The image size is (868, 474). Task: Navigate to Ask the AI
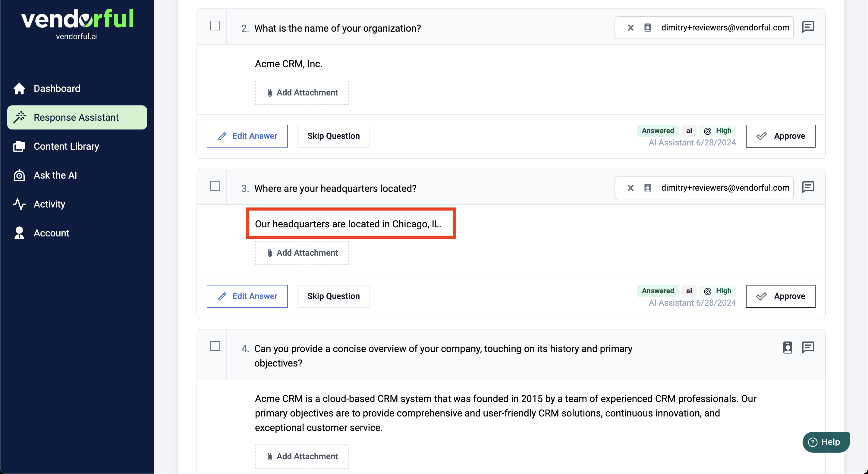click(x=55, y=175)
